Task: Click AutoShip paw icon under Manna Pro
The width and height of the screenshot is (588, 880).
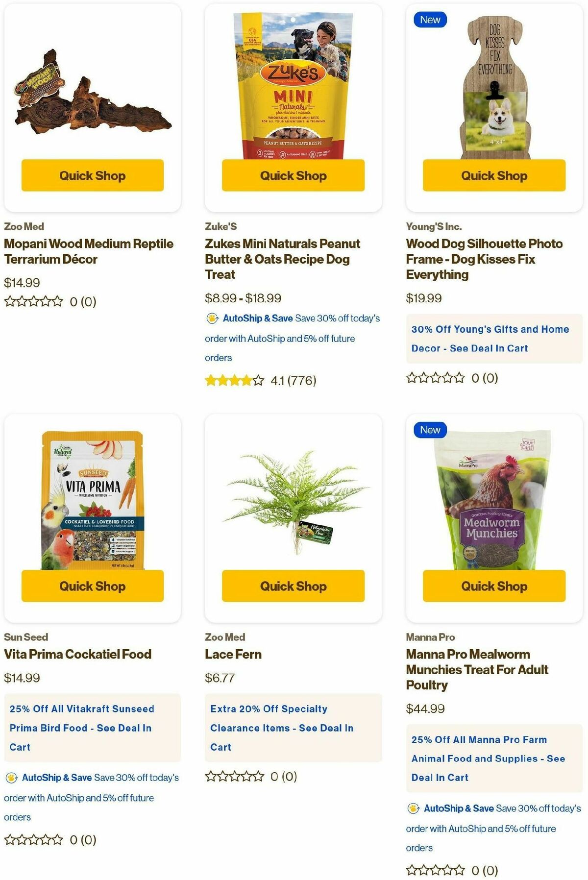Action: [413, 808]
